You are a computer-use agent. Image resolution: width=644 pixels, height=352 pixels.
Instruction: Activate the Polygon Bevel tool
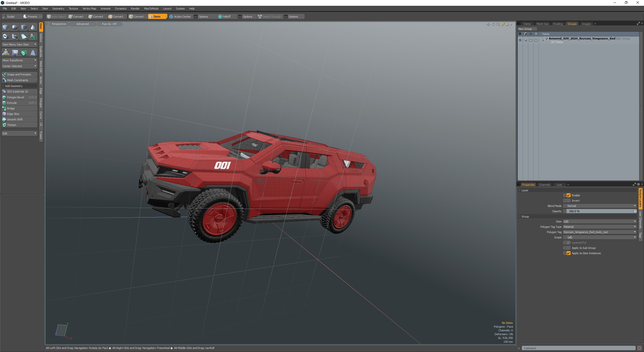[19, 97]
